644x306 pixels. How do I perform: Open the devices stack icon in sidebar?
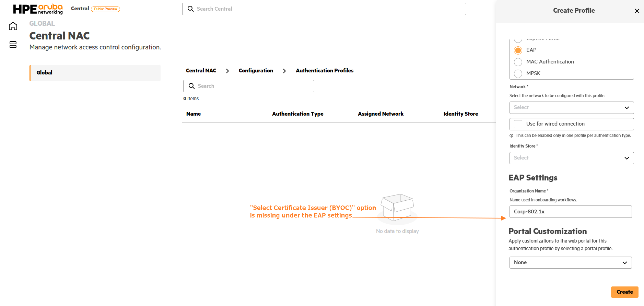13,45
